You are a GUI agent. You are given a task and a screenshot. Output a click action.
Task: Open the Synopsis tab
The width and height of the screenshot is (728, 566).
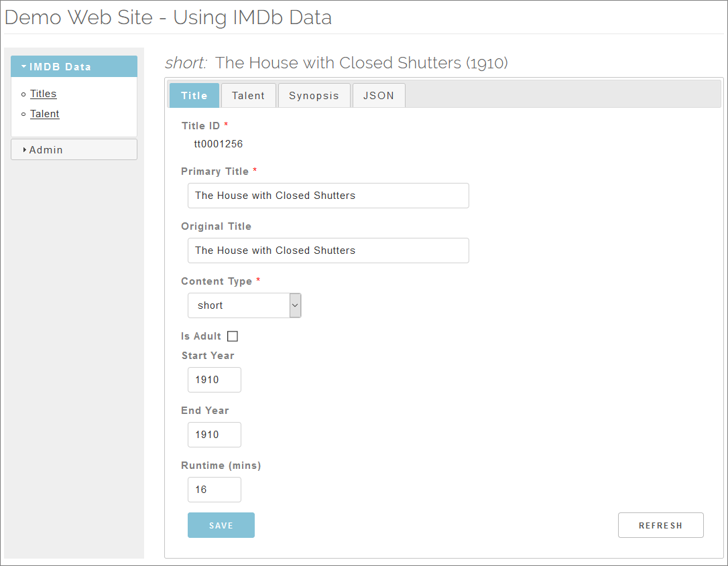314,96
